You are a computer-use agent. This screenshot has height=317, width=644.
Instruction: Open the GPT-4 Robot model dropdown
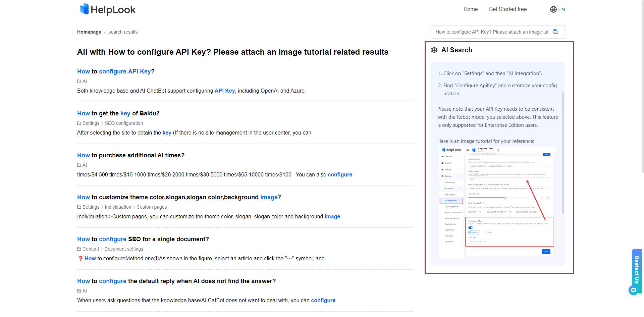click(548, 179)
